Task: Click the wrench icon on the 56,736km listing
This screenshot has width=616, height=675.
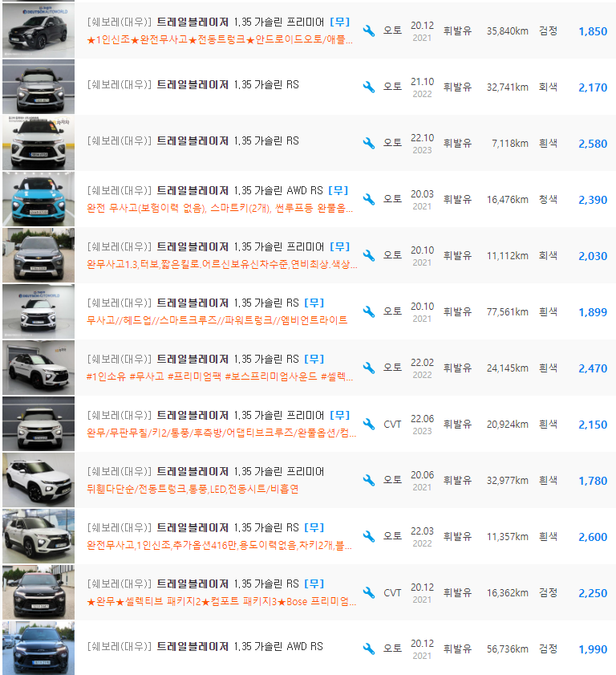Action: [369, 649]
